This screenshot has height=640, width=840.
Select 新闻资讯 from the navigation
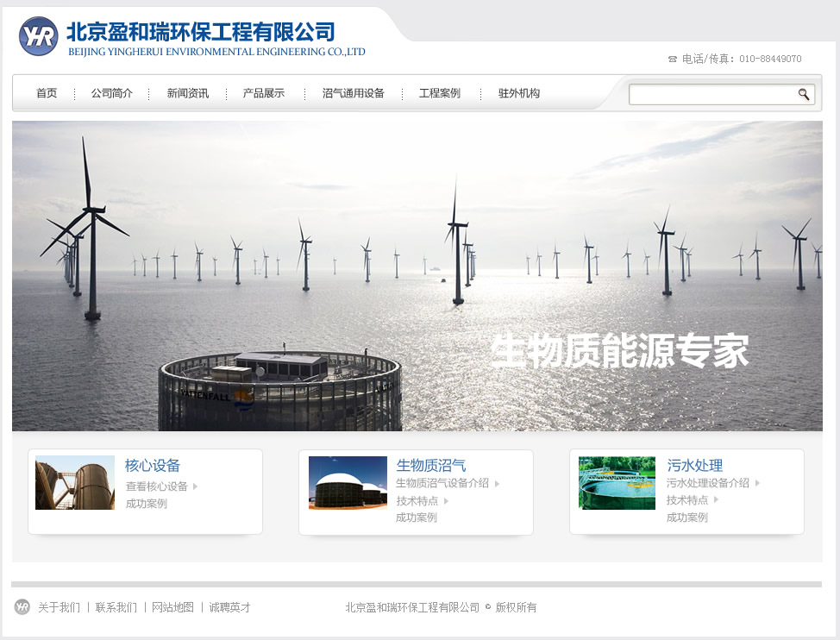coord(188,93)
